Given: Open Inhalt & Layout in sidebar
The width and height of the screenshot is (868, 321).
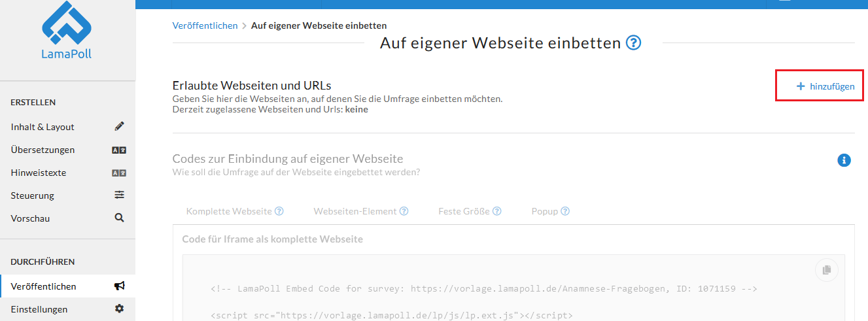Looking at the screenshot, I should (43, 127).
